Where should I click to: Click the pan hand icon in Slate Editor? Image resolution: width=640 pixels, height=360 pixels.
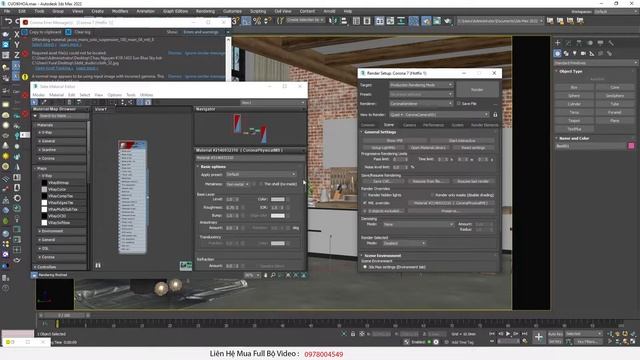[x=265, y=276]
